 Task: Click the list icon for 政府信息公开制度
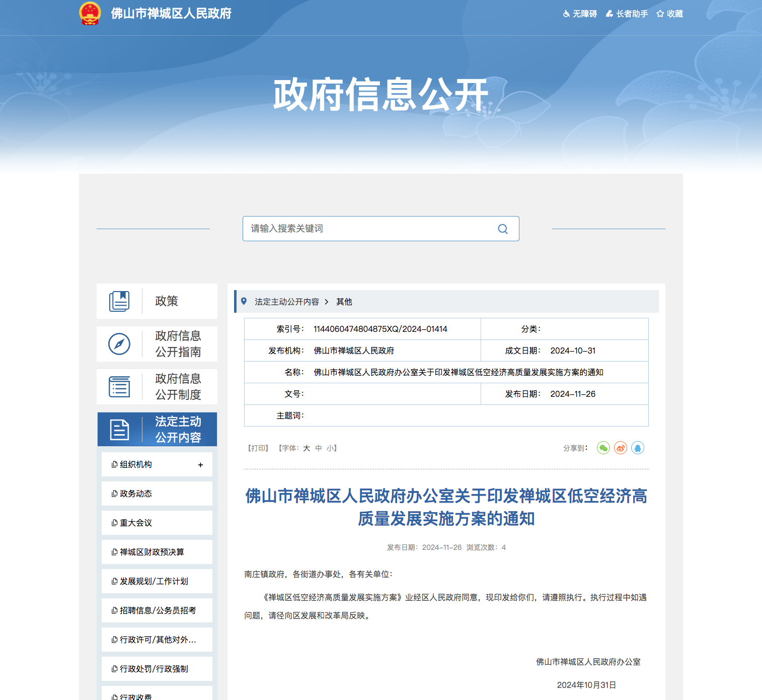[119, 387]
